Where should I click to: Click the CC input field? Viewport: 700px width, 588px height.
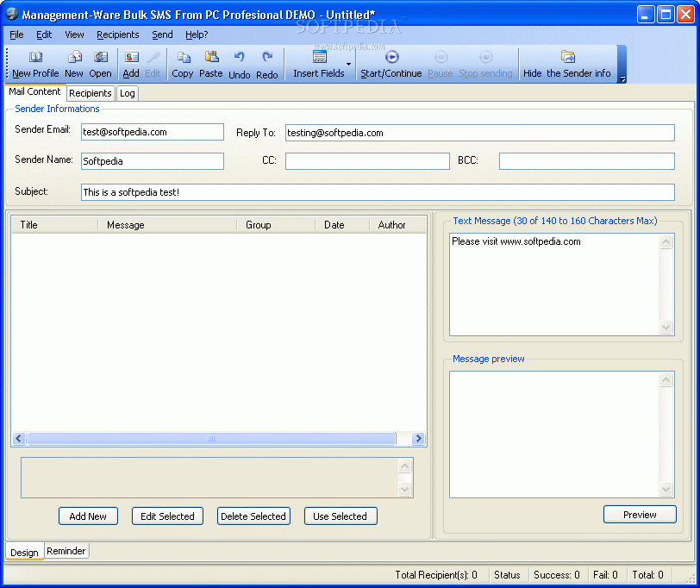coord(367,161)
